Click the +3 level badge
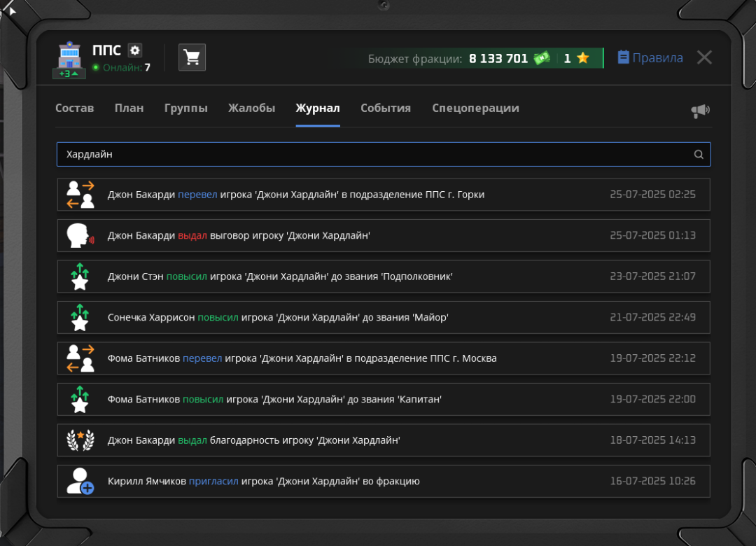This screenshot has width=756, height=546. click(69, 73)
